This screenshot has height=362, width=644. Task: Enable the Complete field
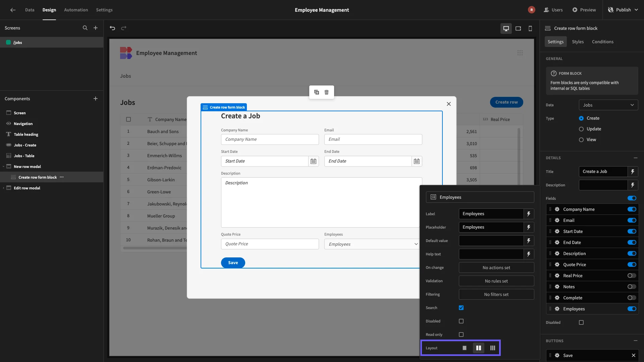pos(632,298)
